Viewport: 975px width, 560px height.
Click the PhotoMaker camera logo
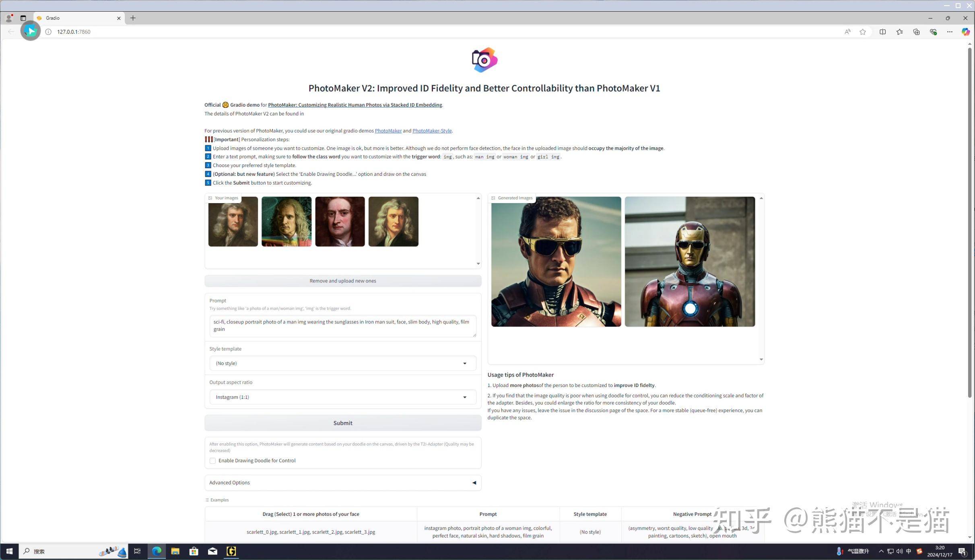(484, 60)
